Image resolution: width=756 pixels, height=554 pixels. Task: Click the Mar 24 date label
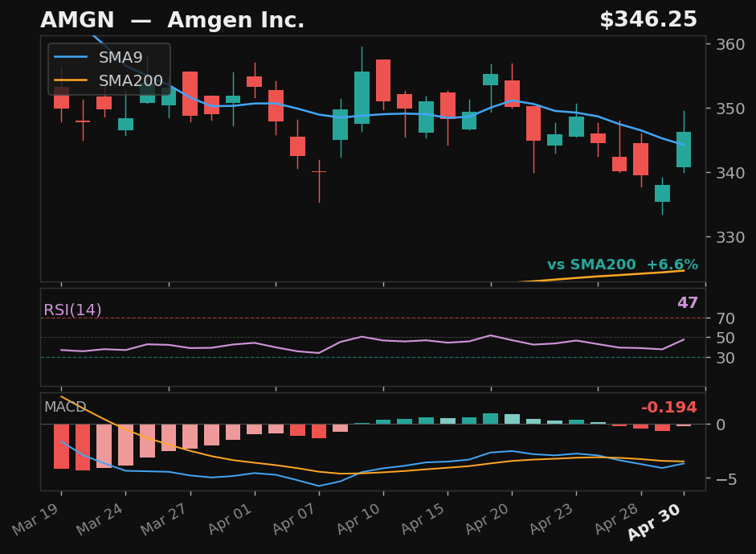tap(100, 519)
